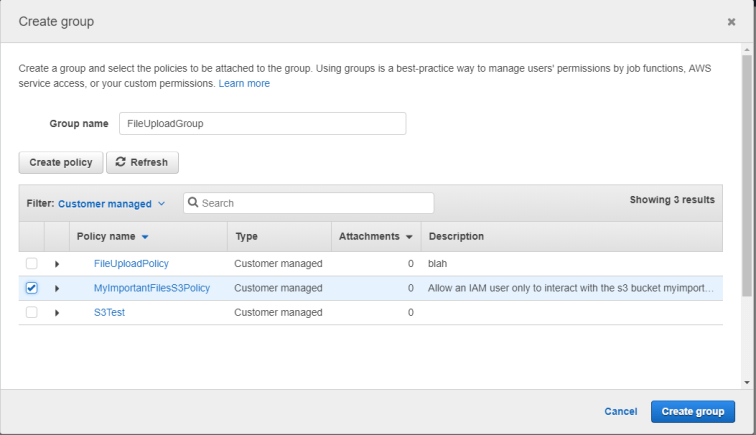Viewport: 756px width, 435px height.
Task: Check the FileUploadPolicy checkbox
Action: click(31, 264)
